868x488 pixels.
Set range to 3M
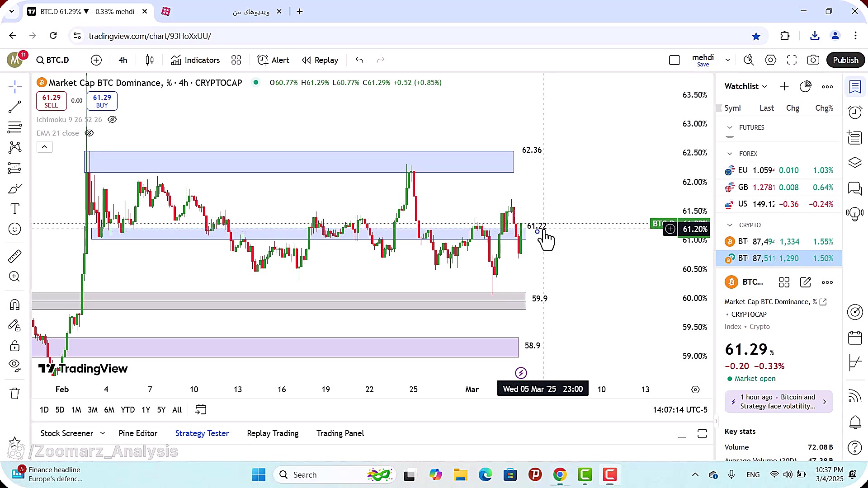click(x=93, y=410)
